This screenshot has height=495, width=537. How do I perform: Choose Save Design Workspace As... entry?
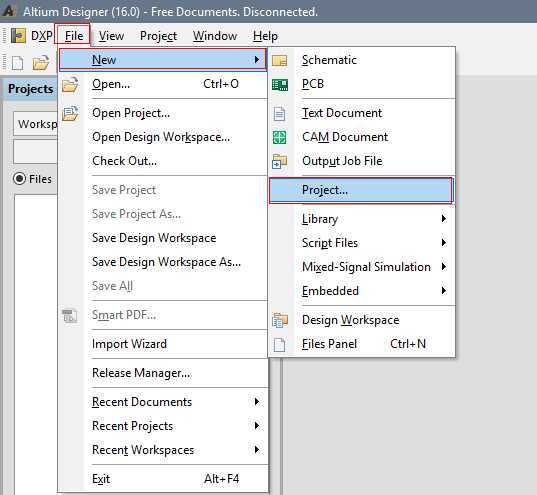[x=163, y=262]
